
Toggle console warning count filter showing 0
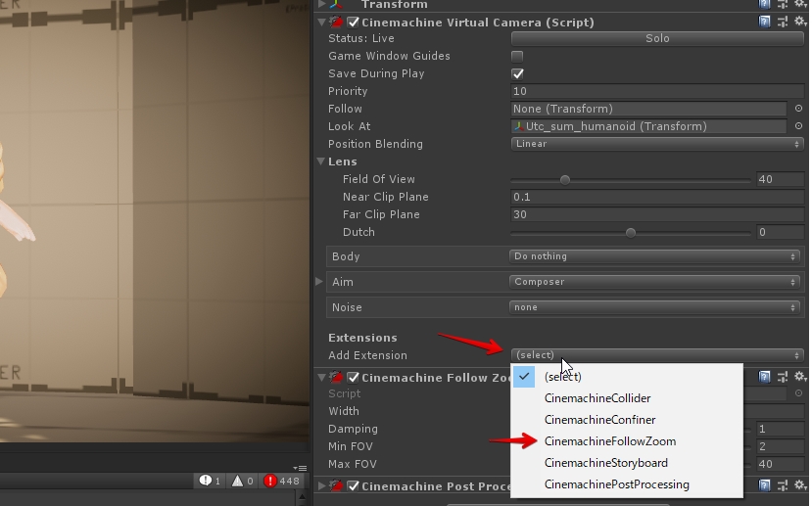tap(242, 482)
